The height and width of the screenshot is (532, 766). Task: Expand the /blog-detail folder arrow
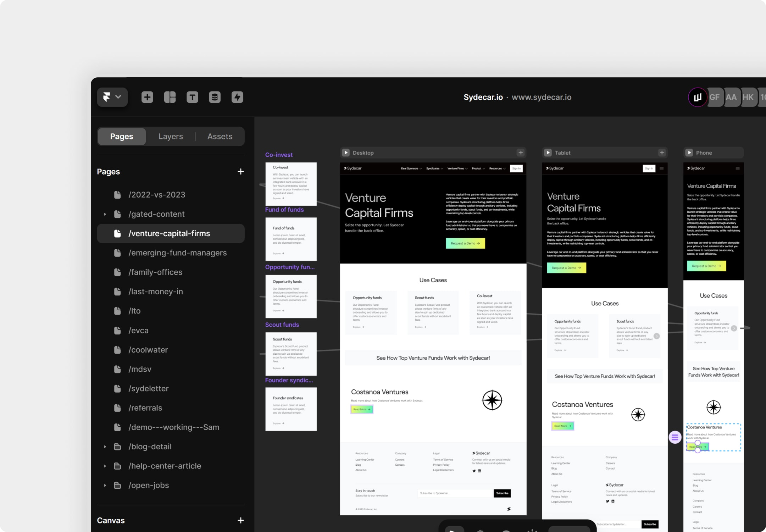(105, 447)
